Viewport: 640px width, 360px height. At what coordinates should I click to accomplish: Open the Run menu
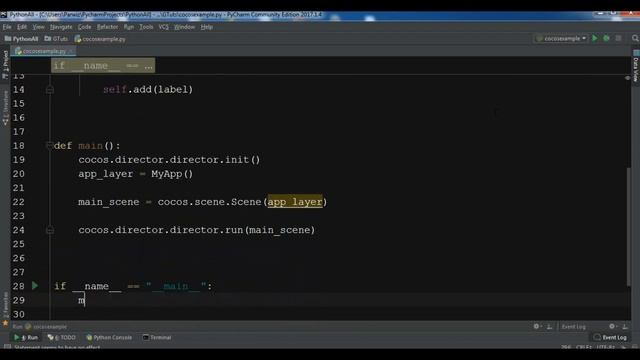click(129, 27)
